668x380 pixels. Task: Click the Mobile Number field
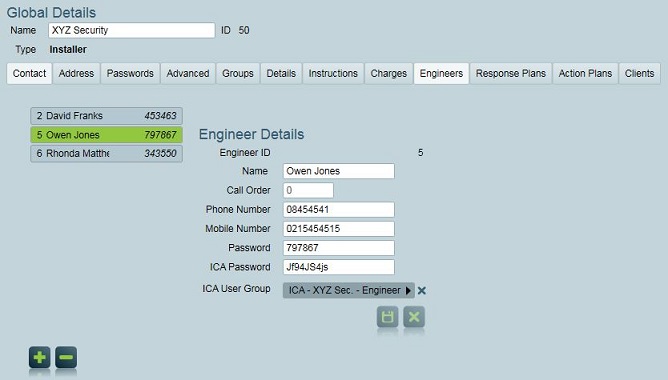339,228
